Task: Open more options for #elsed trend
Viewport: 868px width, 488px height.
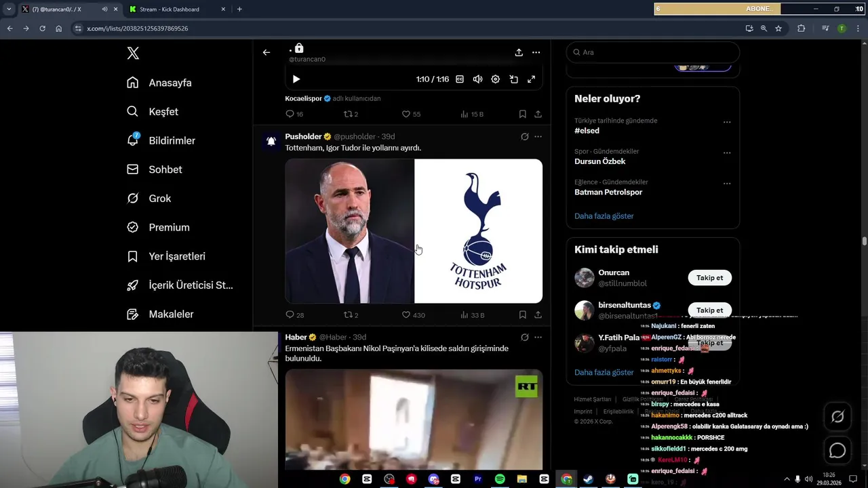Action: click(x=727, y=122)
